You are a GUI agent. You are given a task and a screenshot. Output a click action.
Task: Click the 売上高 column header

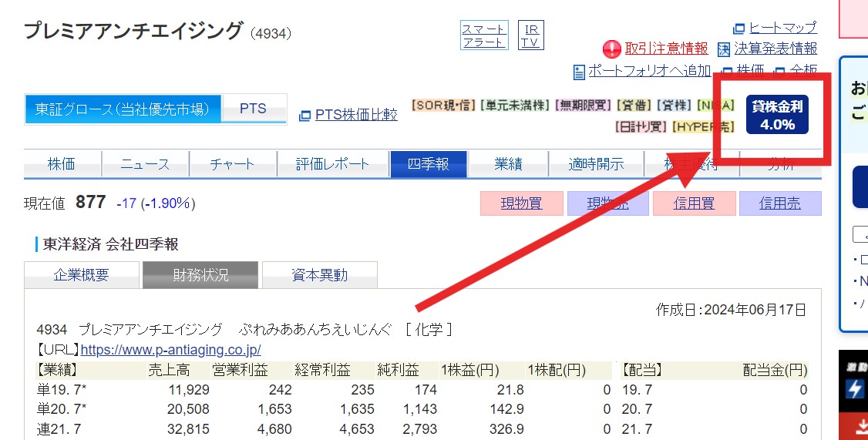coord(169,370)
